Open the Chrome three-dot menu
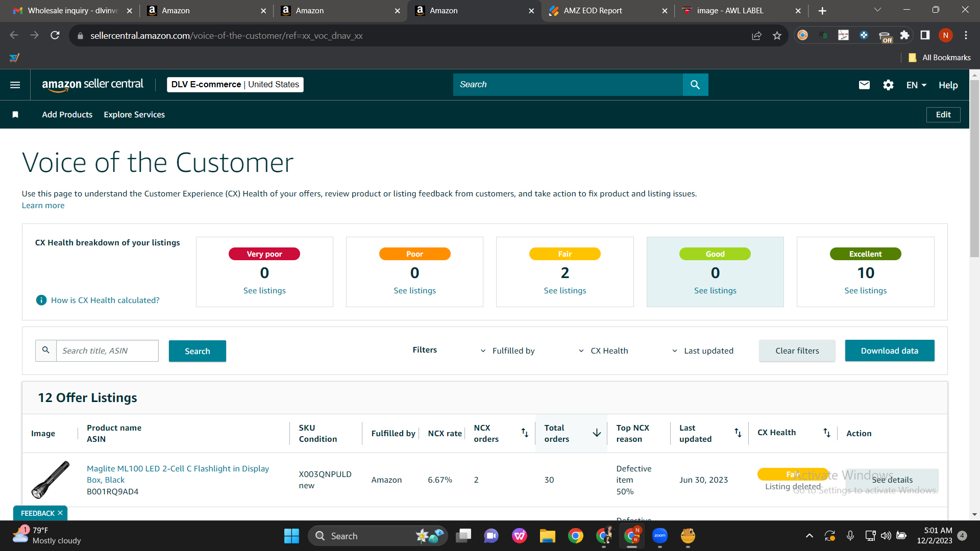 [x=966, y=35]
